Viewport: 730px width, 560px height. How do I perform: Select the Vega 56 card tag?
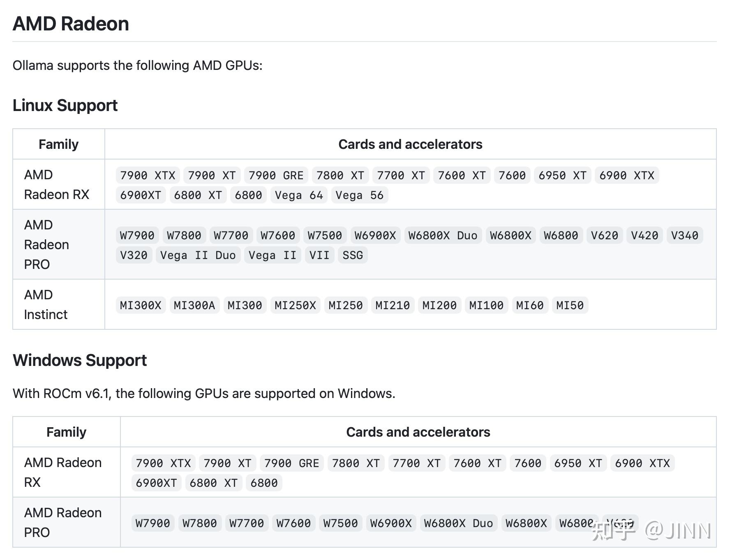click(359, 195)
